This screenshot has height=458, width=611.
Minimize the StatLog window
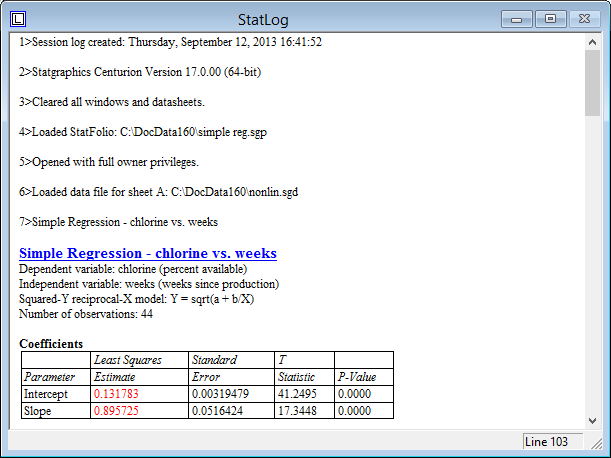[518, 19]
